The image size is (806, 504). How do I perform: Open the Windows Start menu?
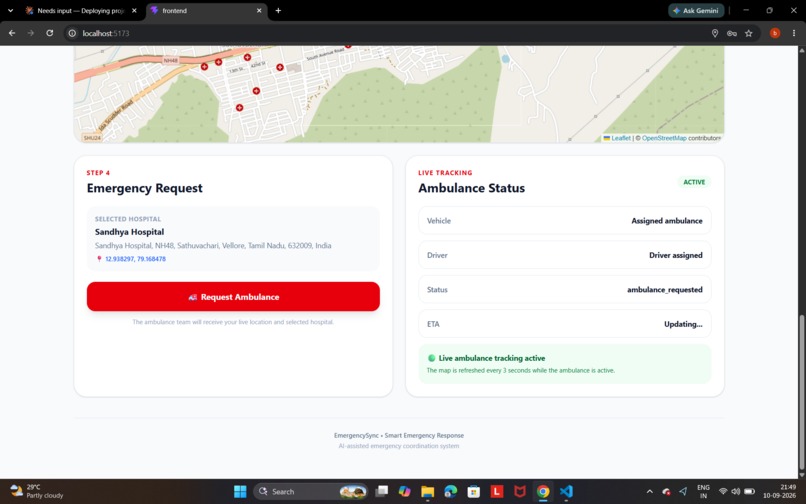tap(240, 491)
